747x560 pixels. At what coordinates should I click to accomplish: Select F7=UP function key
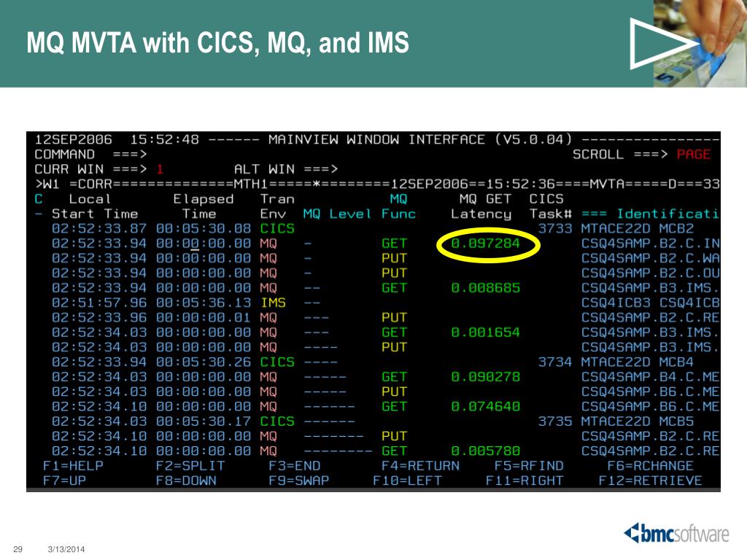(64, 481)
